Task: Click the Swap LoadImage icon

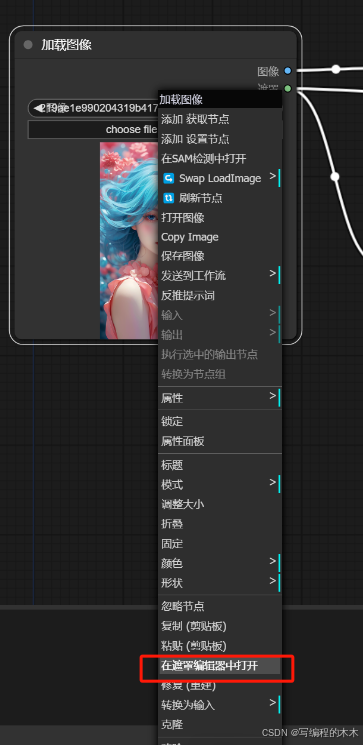Action: (x=168, y=178)
